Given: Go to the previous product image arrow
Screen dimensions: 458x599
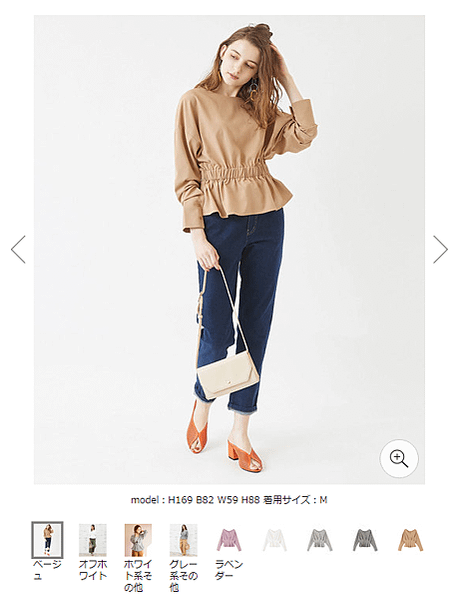Looking at the screenshot, I should pos(18,249).
